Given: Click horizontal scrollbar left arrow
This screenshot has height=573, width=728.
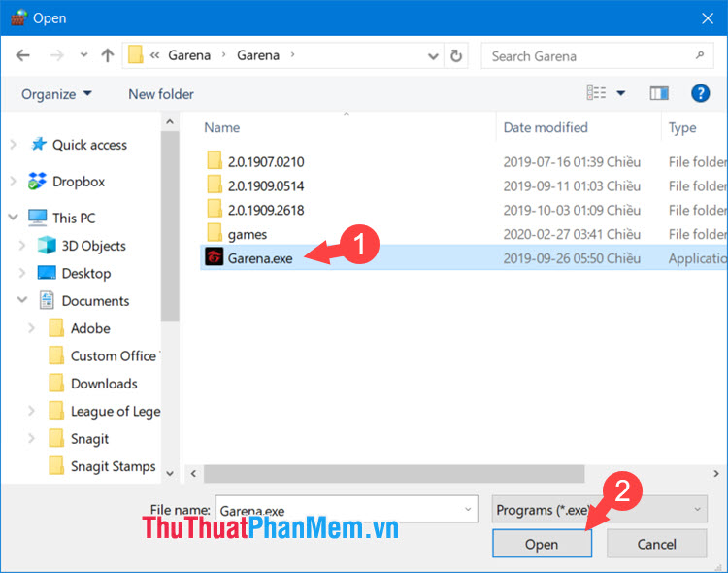Looking at the screenshot, I should (193, 474).
